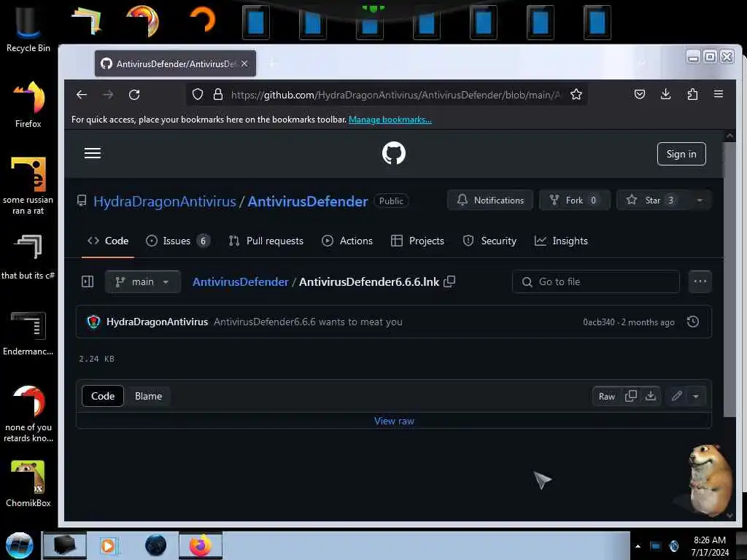Screen dimensions: 747x560
Task: Launch the media player taskbar icon
Action: [x=108, y=545]
